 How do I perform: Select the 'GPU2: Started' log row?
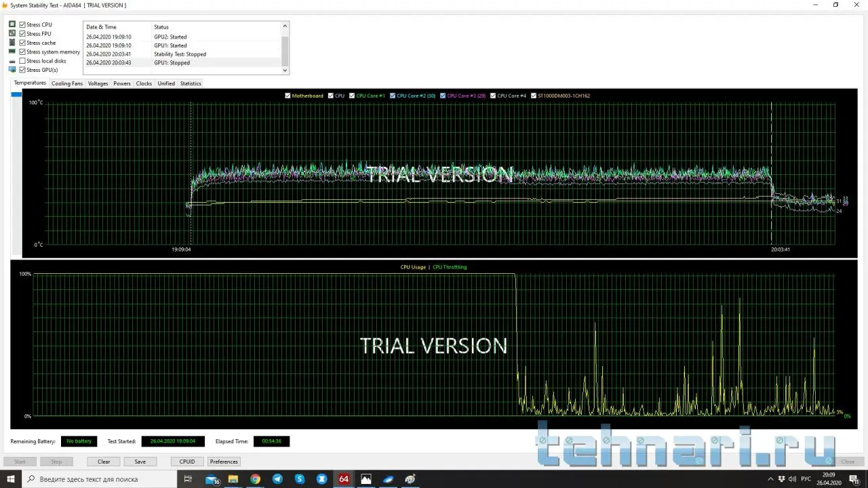[182, 37]
